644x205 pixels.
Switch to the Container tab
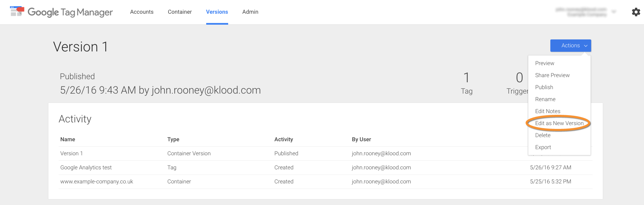pos(179,12)
